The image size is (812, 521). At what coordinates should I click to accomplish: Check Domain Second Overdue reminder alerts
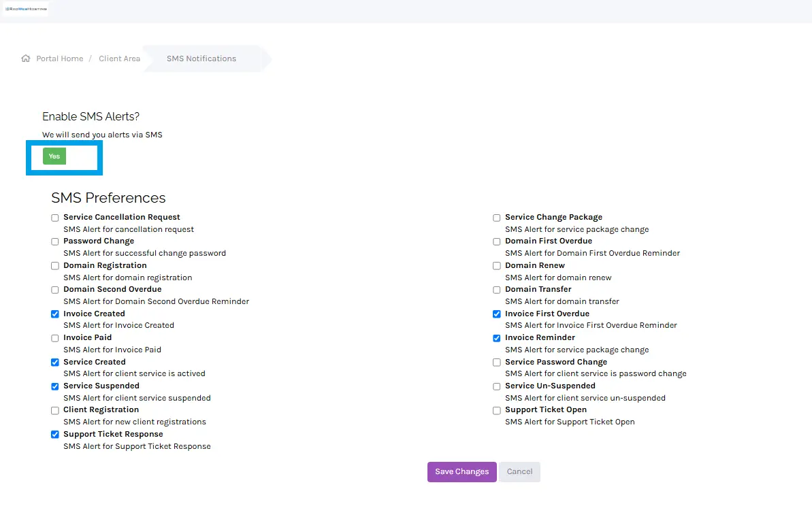click(x=54, y=290)
